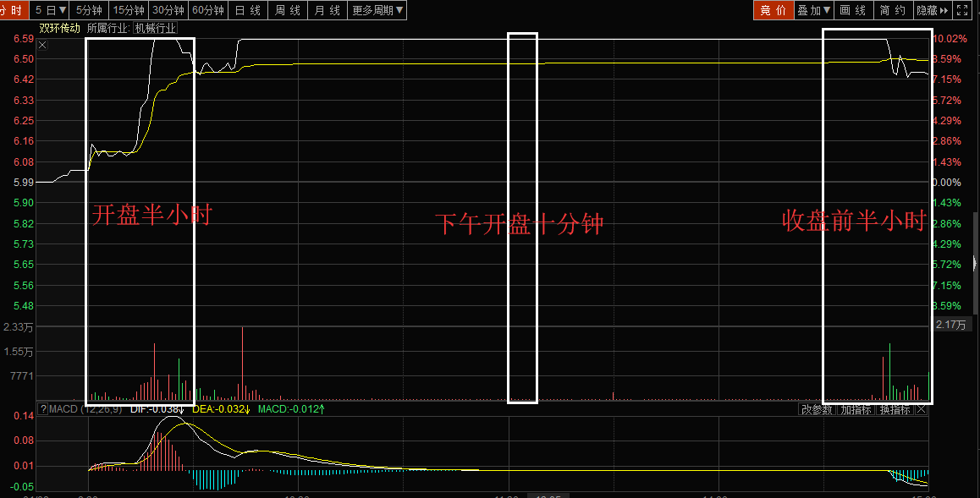Image resolution: width=980 pixels, height=498 pixels.
Task: Open the 画线 drawing tools
Action: tap(854, 10)
